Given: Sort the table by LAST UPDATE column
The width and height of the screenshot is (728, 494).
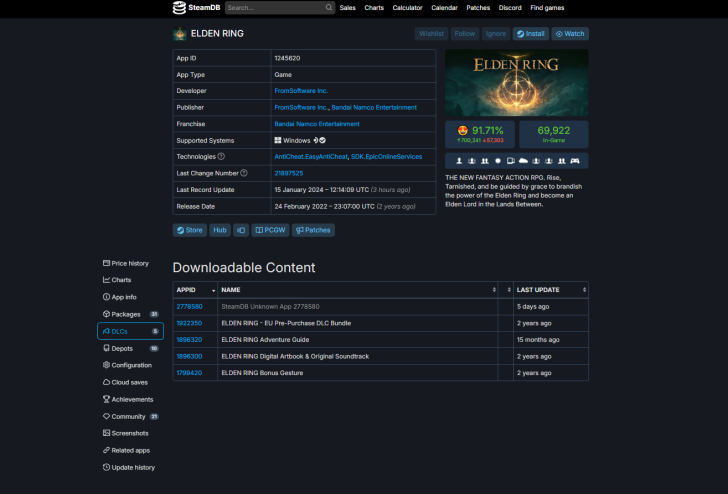Looking at the screenshot, I should click(x=550, y=290).
